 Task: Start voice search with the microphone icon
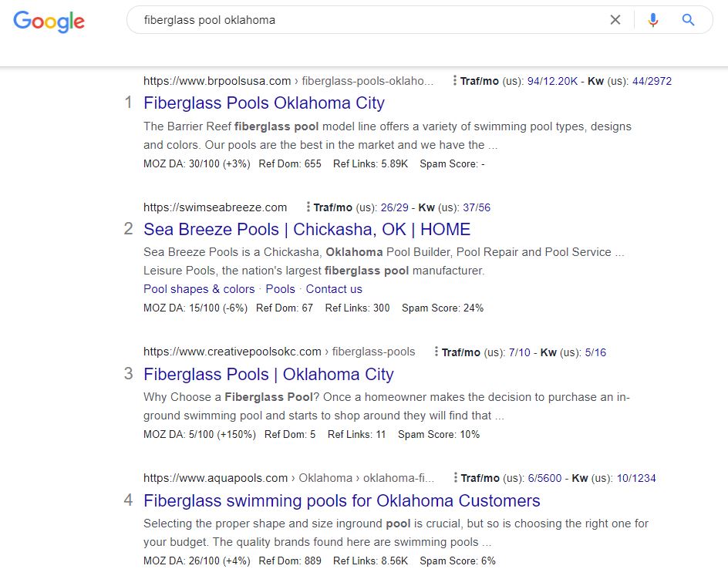click(x=652, y=20)
